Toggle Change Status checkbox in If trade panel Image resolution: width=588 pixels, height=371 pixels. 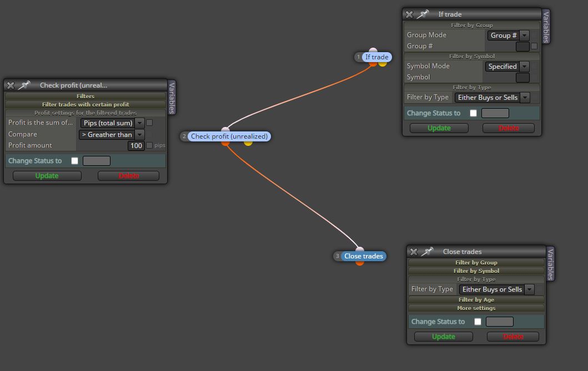(x=473, y=113)
